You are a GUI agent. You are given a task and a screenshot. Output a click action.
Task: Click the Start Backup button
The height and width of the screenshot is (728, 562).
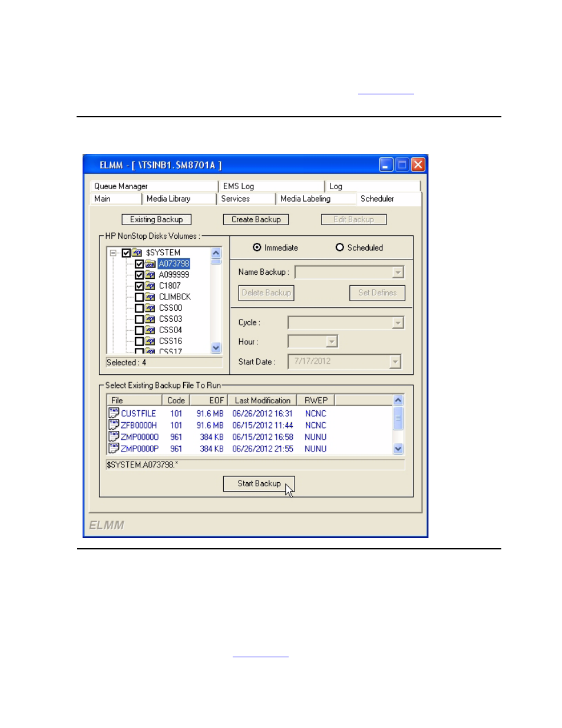(259, 484)
